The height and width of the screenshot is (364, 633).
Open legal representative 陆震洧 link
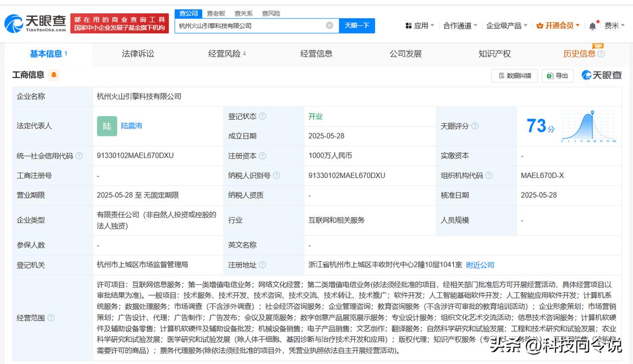[132, 126]
